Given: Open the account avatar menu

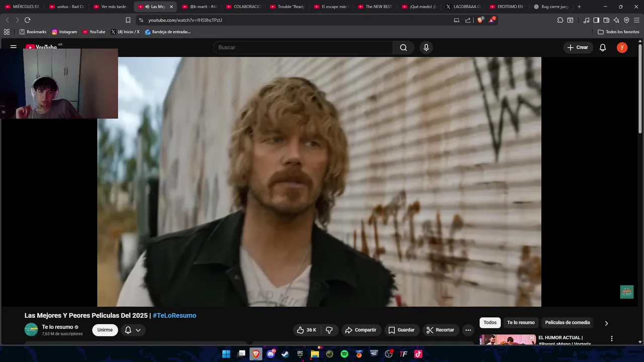Looking at the screenshot, I should [x=622, y=47].
